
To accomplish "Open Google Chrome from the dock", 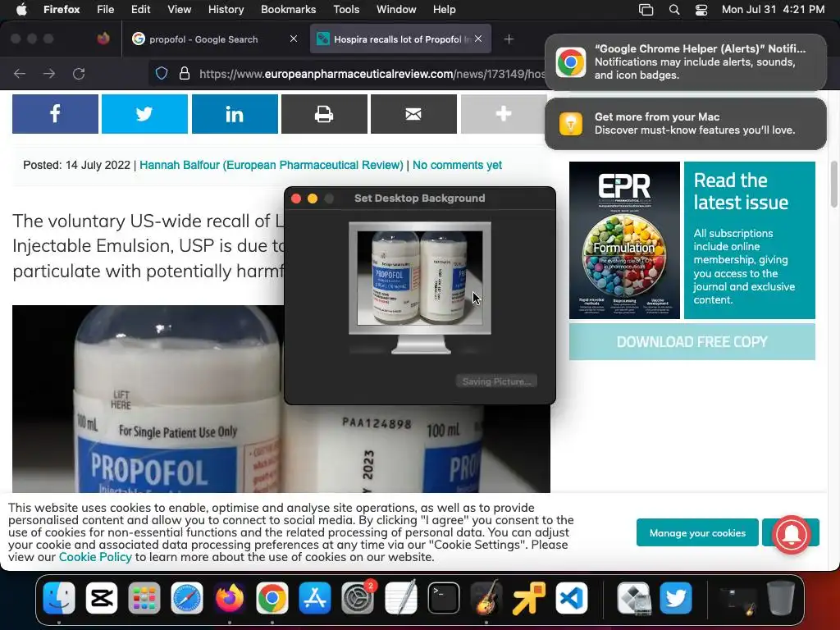I will coord(272,598).
